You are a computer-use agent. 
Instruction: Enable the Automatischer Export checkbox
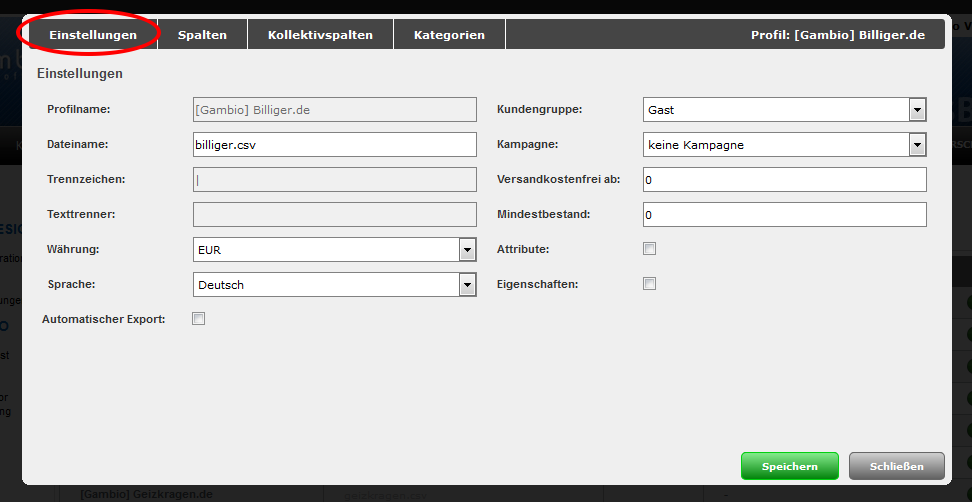tap(198, 319)
